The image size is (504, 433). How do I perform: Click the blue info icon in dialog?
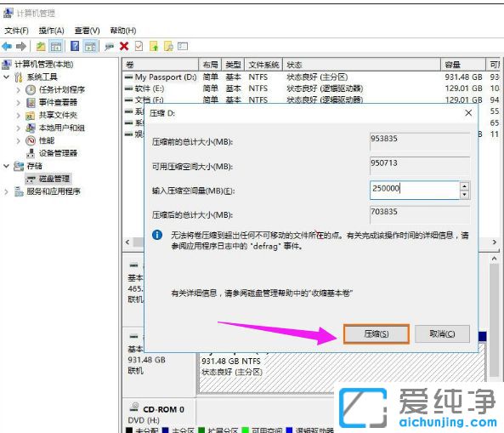(x=157, y=235)
